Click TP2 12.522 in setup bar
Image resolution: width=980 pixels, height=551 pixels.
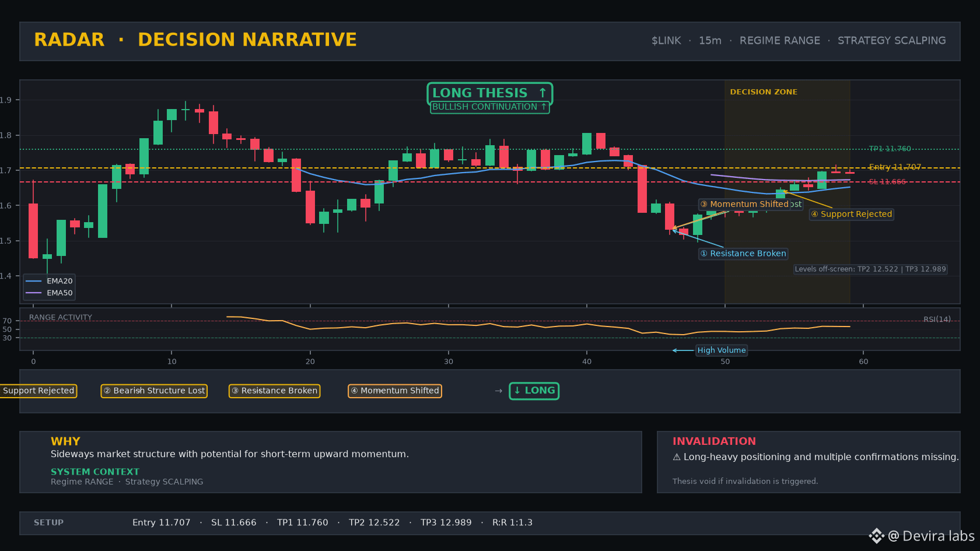374,523
